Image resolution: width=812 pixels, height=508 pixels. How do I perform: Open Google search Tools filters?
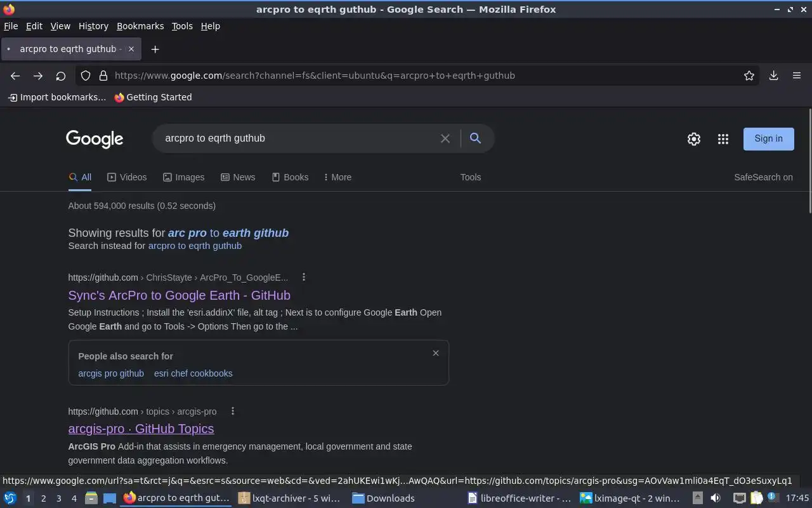(x=471, y=177)
